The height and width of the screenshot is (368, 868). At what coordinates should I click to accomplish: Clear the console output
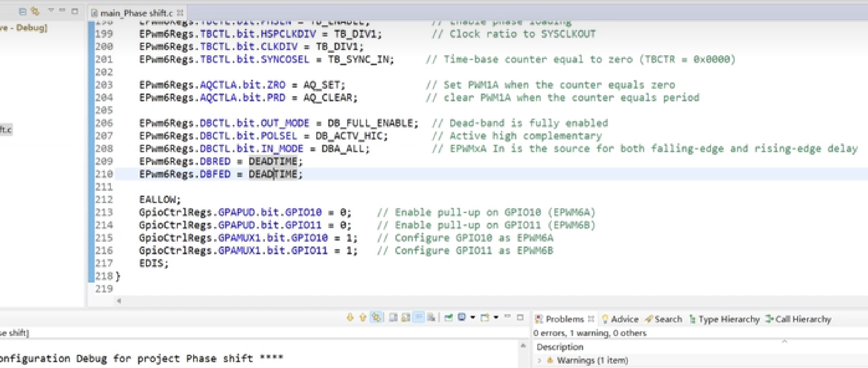tap(431, 317)
